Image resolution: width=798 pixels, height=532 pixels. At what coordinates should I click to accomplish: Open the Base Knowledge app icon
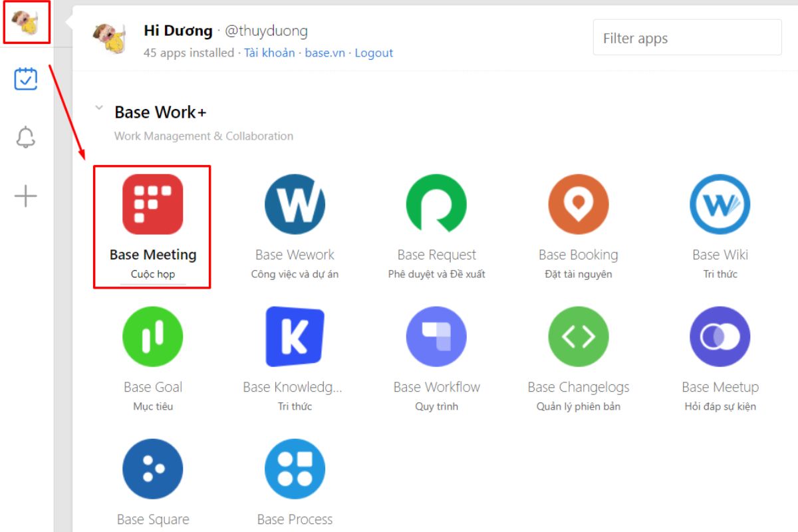[x=295, y=336]
